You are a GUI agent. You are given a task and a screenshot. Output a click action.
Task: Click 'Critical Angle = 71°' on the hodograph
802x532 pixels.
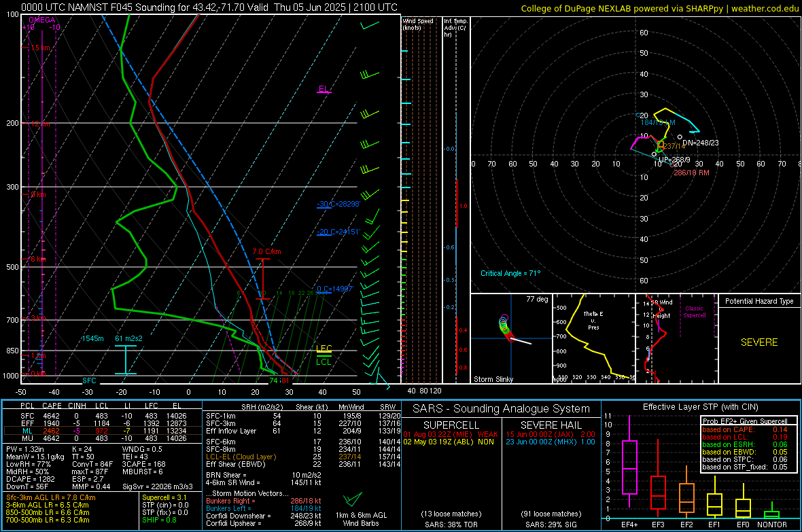pos(510,273)
